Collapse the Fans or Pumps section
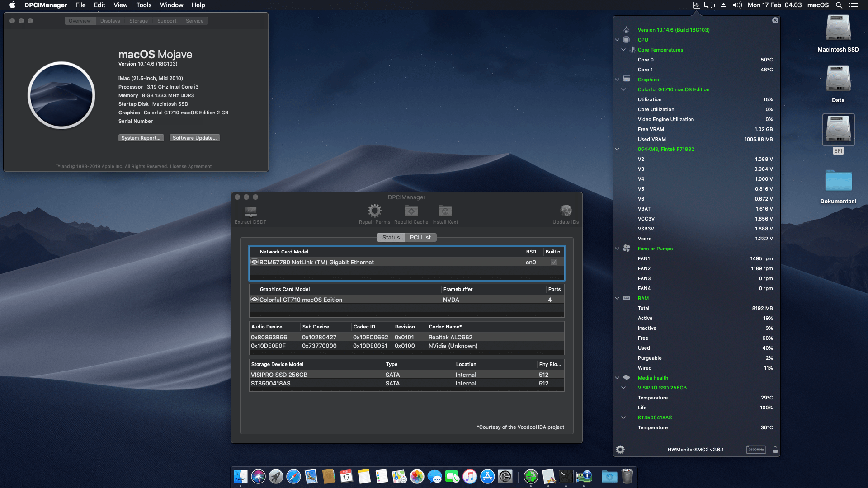Screen dimensions: 868x488 pos(617,249)
